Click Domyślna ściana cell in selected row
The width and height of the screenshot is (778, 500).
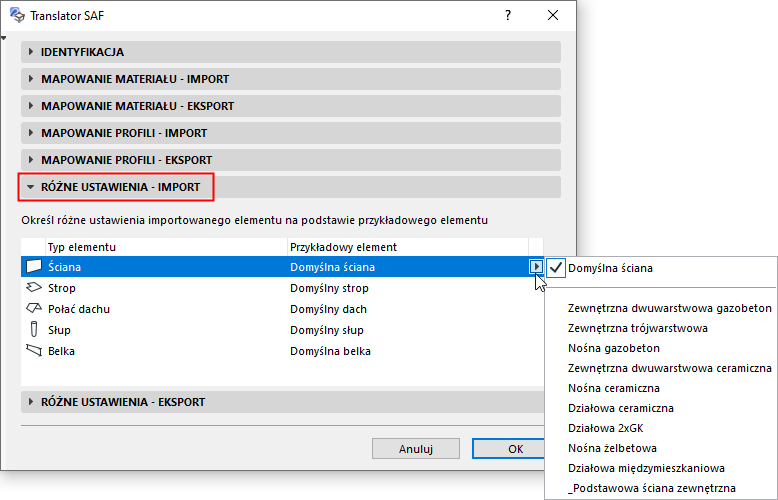(x=332, y=267)
